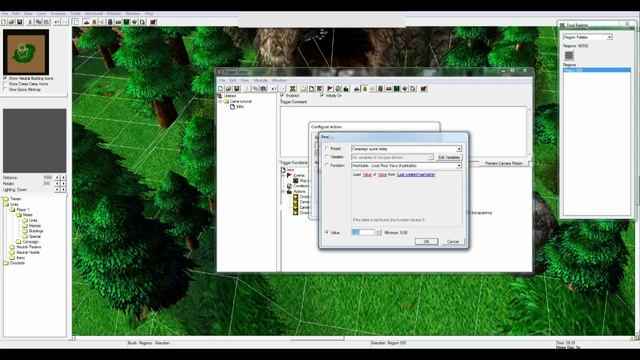The image size is (640, 360).
Task: Enable View Game Minimap checkbox
Action: [x=5, y=89]
